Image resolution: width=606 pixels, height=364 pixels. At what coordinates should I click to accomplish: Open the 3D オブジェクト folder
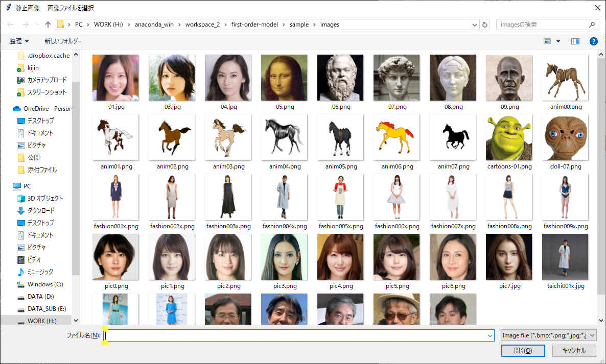click(45, 198)
